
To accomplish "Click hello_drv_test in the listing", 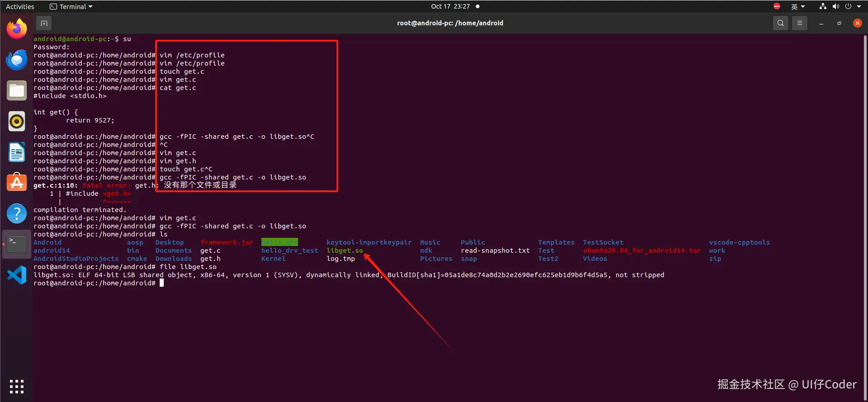I will click(289, 251).
